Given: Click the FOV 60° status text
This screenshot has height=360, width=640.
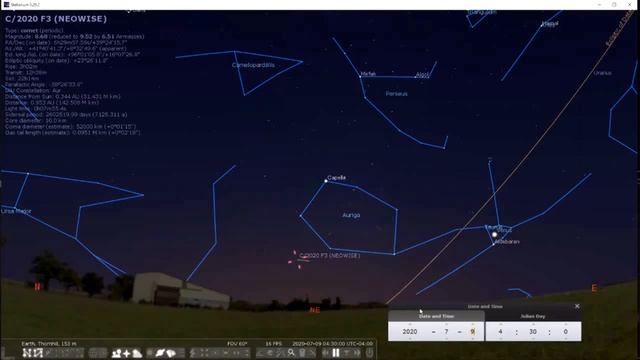Looking at the screenshot, I should tap(237, 344).
